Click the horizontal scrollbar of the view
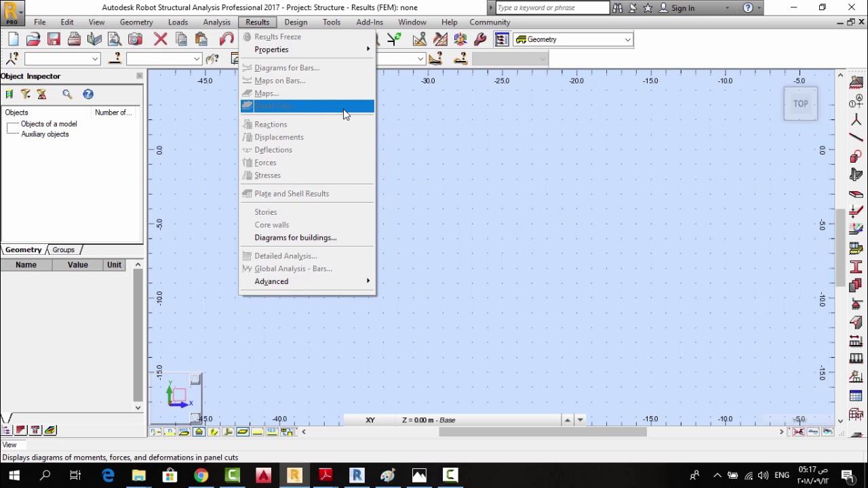The height and width of the screenshot is (488, 868). pyautogui.click(x=542, y=432)
